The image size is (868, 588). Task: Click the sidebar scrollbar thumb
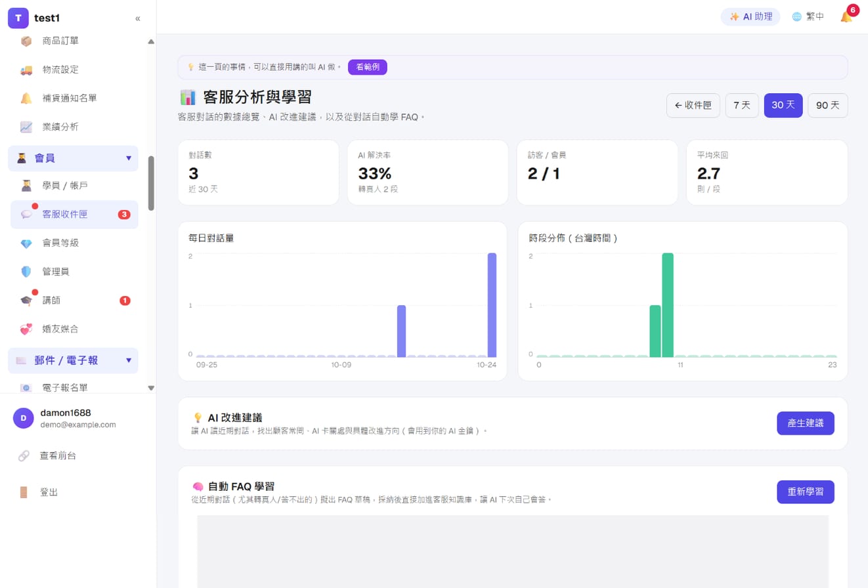point(151,183)
